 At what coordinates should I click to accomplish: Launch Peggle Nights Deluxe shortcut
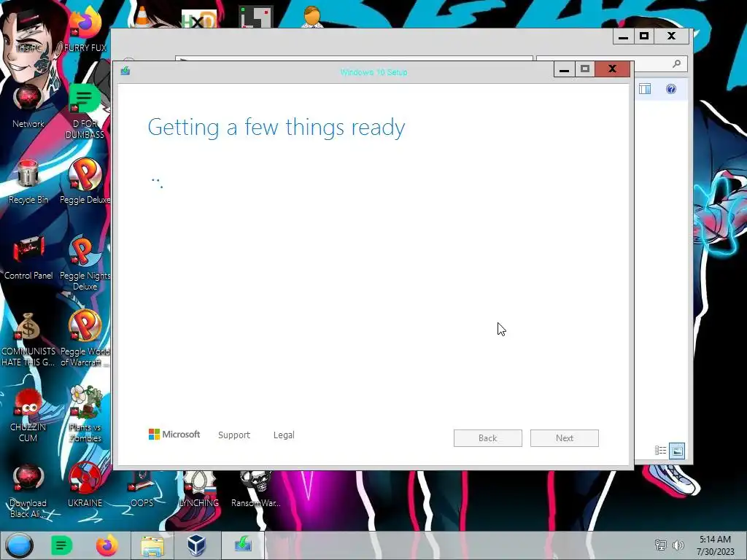pos(85,262)
